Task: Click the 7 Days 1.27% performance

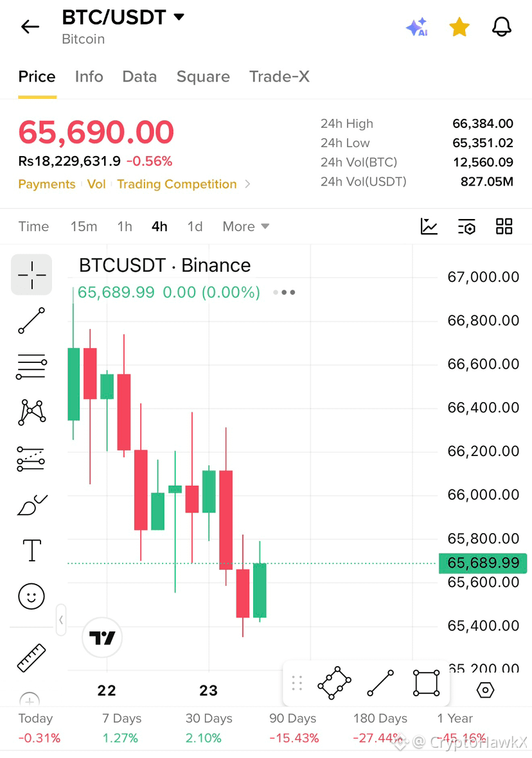Action: click(121, 728)
